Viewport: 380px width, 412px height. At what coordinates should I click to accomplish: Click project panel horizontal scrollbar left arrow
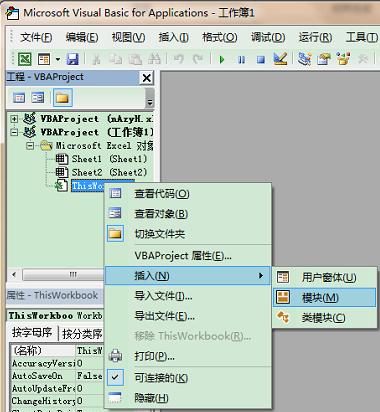tap(14, 275)
